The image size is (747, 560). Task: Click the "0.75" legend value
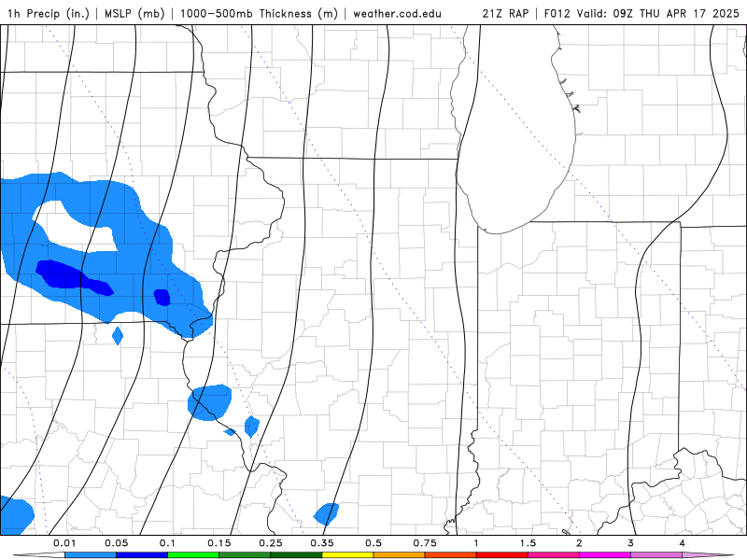(425, 543)
